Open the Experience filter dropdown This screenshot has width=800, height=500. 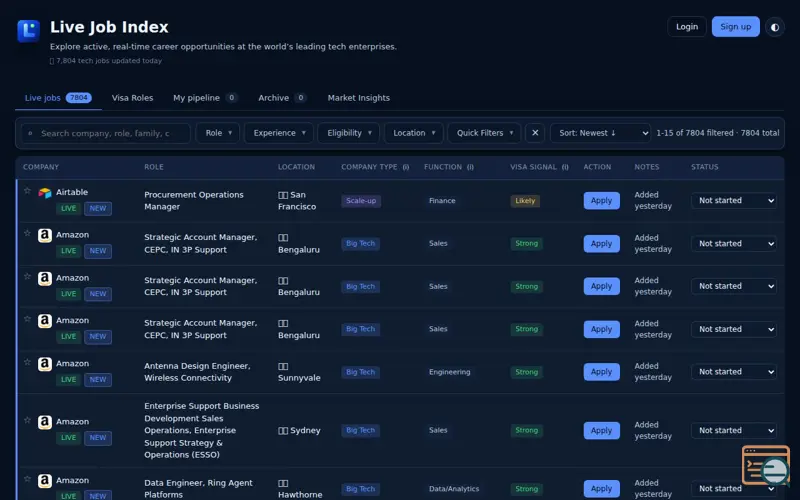click(x=279, y=133)
